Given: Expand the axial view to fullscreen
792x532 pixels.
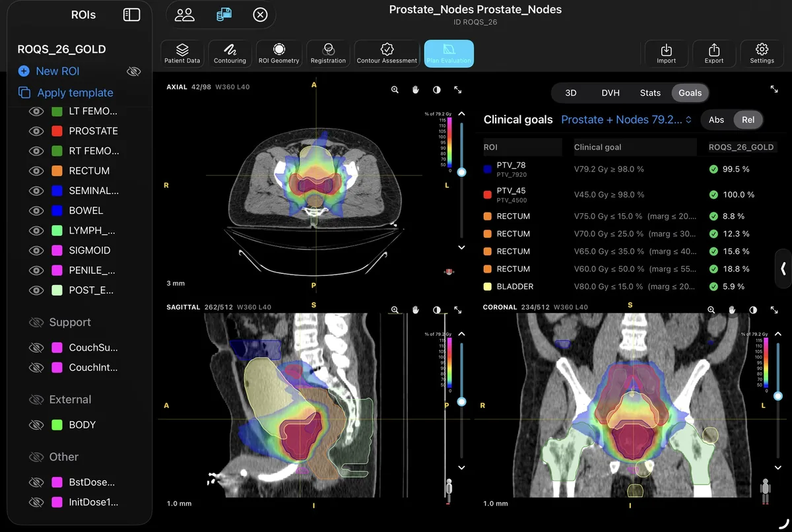Looking at the screenshot, I should point(457,89).
